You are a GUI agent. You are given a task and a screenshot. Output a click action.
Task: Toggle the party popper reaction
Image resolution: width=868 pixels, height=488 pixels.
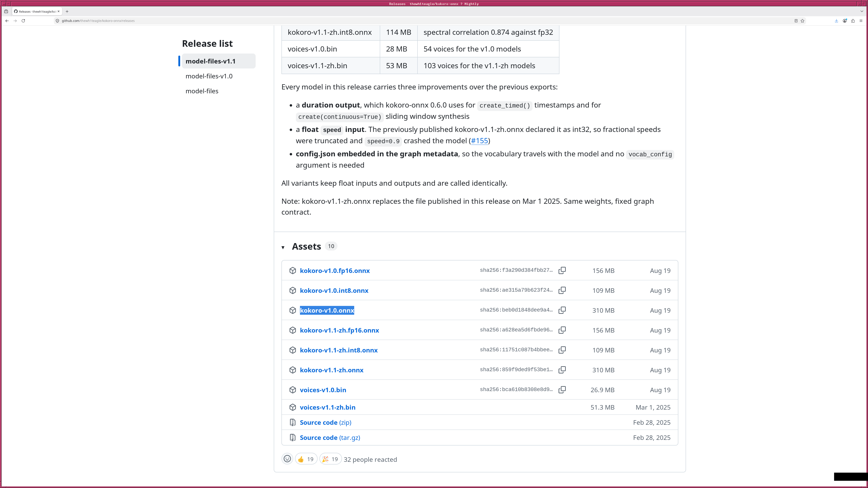[x=330, y=459]
